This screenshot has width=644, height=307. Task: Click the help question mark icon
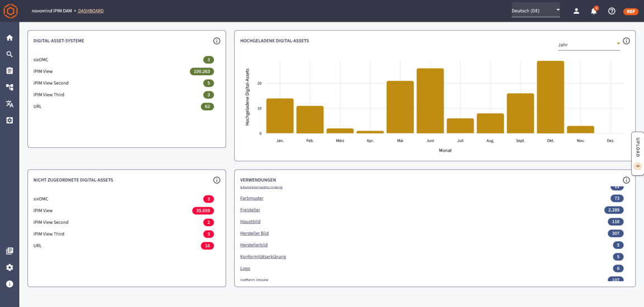click(612, 11)
